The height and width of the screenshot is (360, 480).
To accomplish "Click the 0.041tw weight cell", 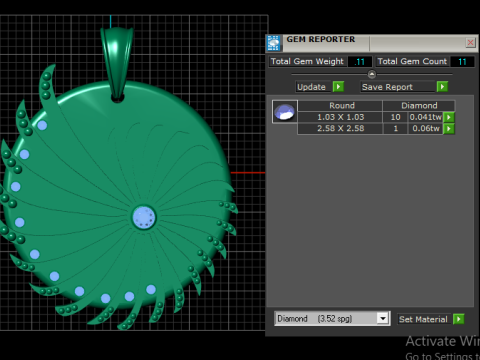I will pyautogui.click(x=426, y=117).
